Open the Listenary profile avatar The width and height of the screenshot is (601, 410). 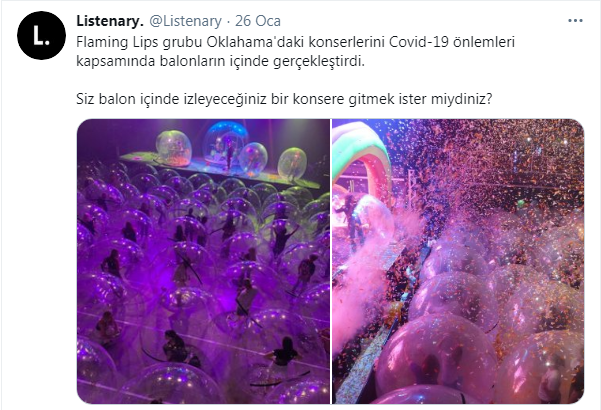[41, 35]
